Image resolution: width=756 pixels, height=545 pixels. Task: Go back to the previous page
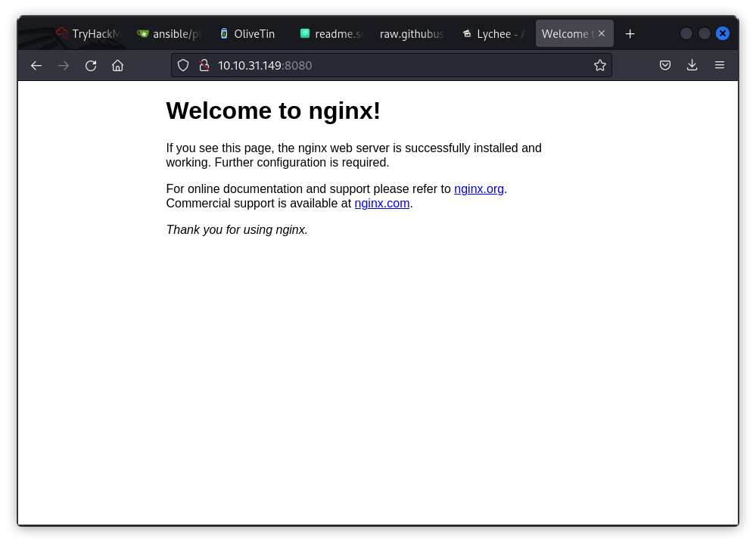pos(36,66)
